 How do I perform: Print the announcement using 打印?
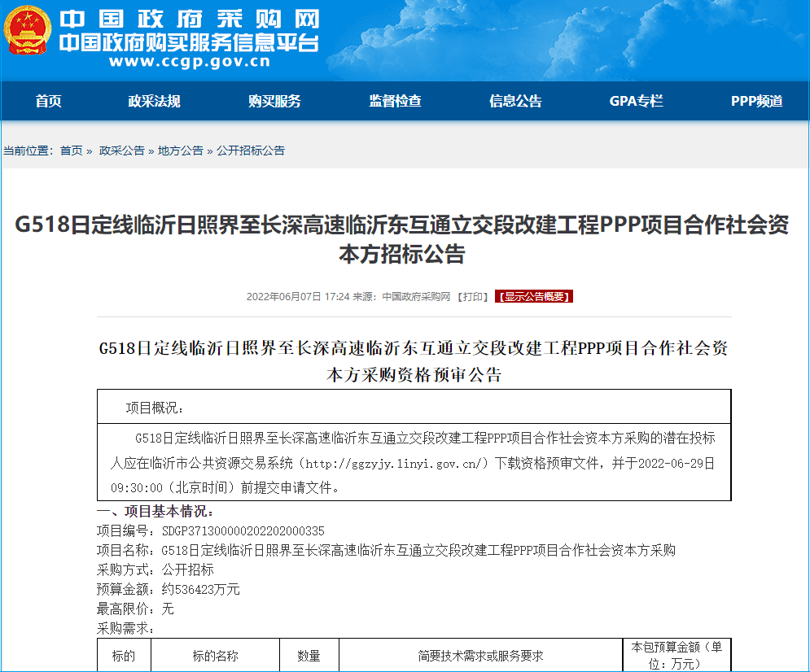coord(473,297)
